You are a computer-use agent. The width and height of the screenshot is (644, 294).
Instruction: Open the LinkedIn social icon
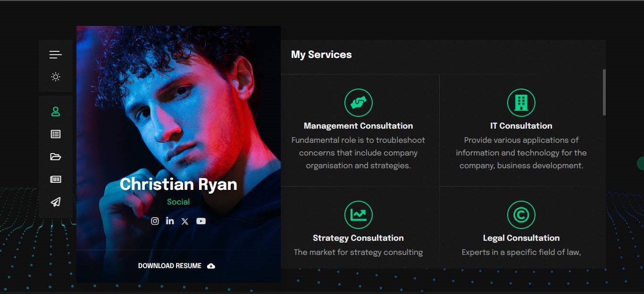170,221
